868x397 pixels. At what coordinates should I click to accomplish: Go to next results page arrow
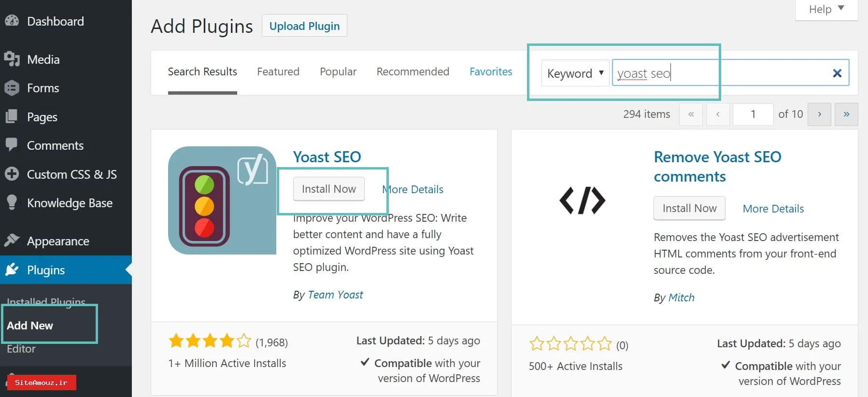click(819, 114)
